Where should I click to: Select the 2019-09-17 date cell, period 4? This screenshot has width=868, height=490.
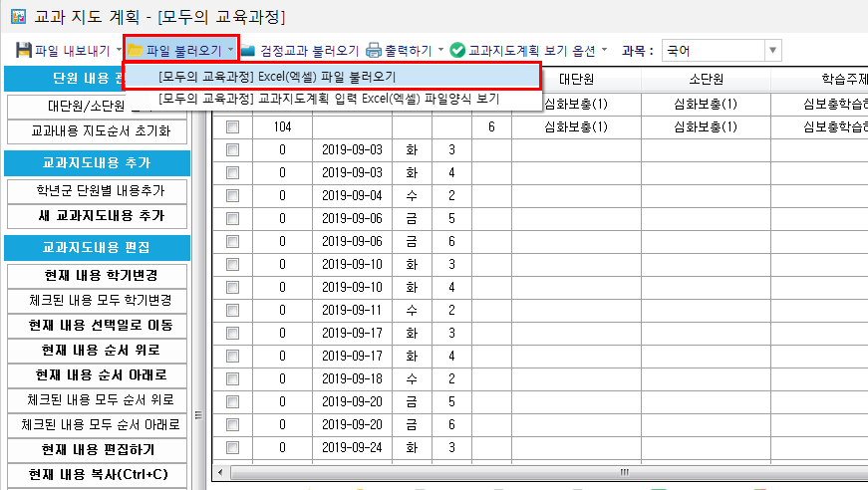point(352,357)
